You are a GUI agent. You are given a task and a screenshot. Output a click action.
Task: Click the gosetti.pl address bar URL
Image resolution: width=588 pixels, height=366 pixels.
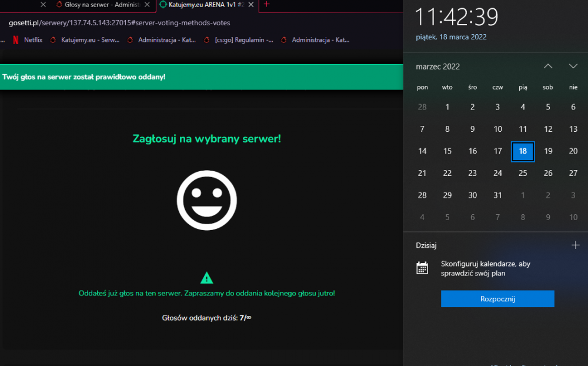(x=119, y=23)
